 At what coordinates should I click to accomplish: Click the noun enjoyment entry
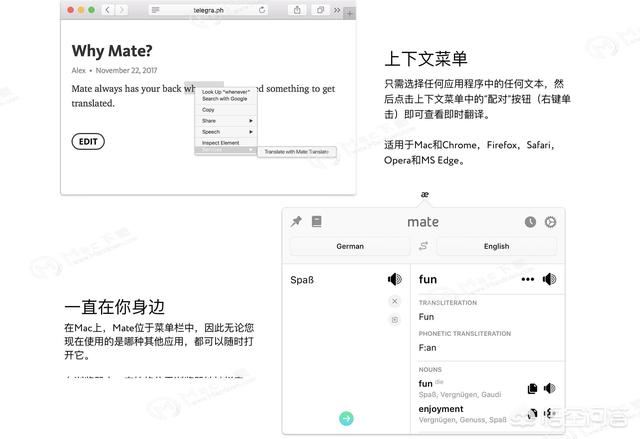point(441,409)
